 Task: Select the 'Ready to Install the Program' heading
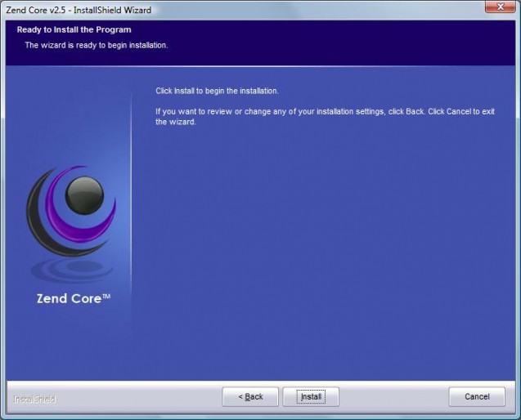(74, 30)
